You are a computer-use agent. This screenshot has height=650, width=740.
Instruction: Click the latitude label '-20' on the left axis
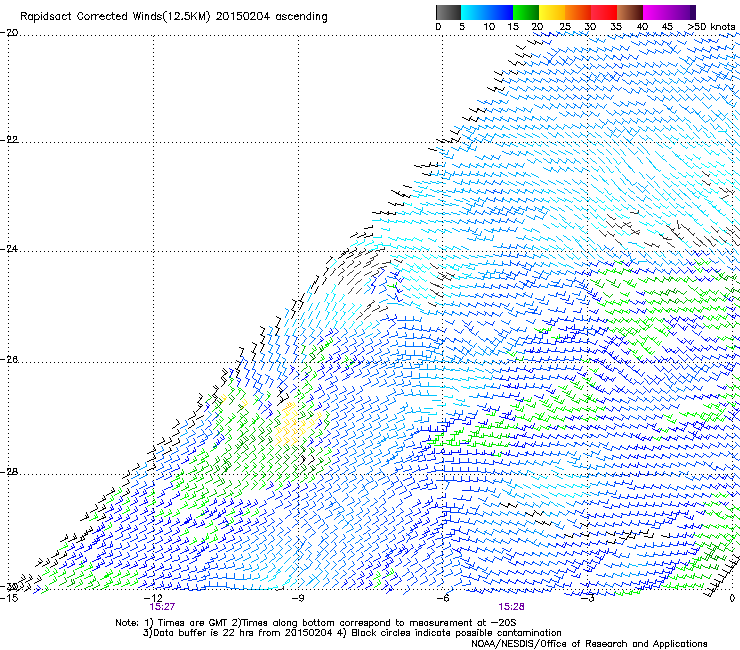click(x=9, y=32)
